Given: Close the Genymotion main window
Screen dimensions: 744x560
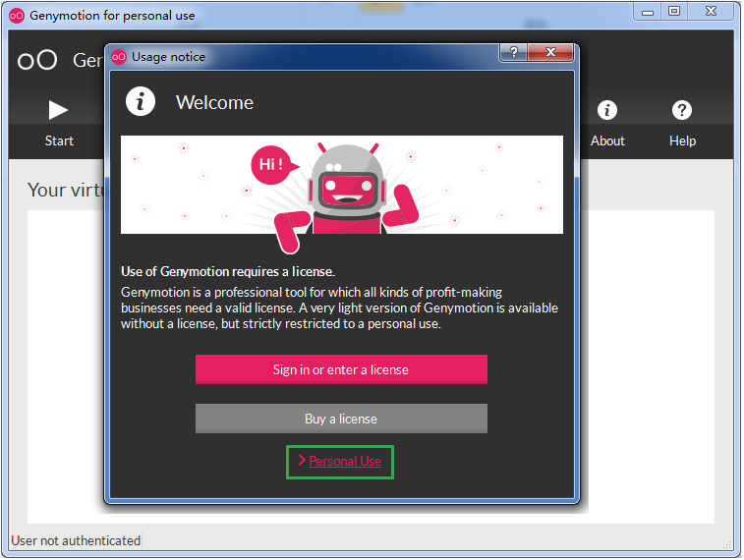Looking at the screenshot, I should click(x=711, y=12).
